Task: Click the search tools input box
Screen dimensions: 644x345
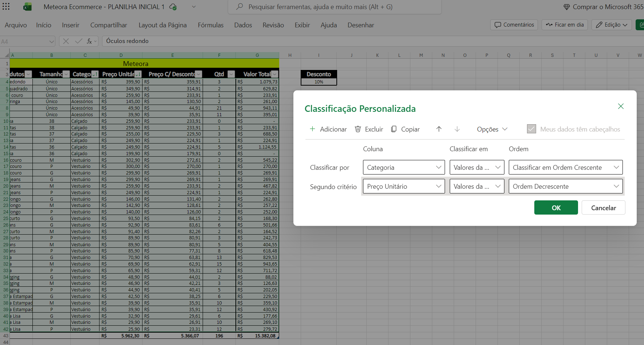Action: coord(335,7)
